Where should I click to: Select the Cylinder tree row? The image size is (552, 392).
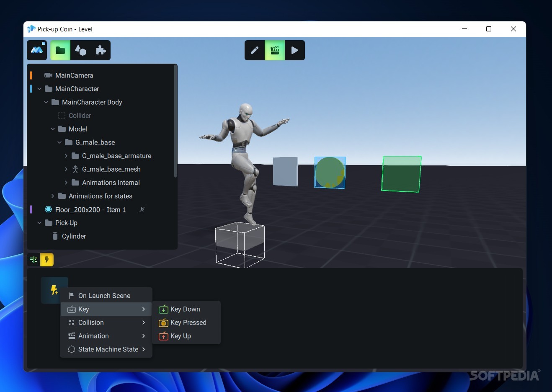101,236
